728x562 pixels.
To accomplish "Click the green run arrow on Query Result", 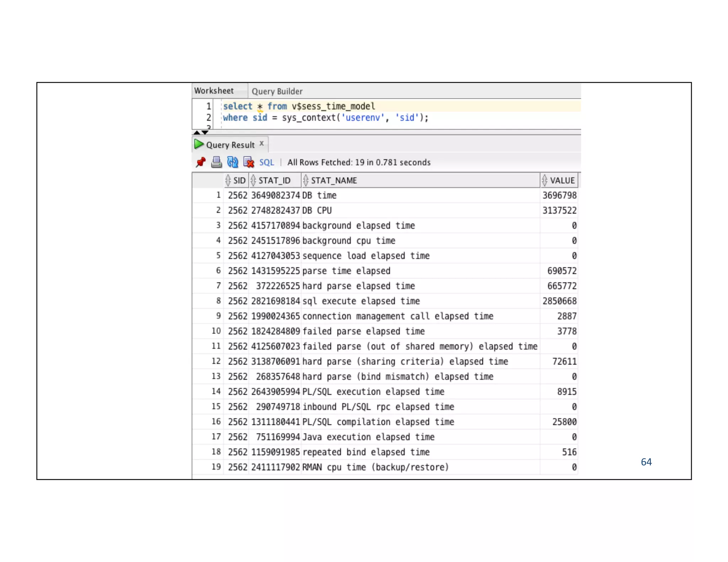I will click(x=198, y=144).
